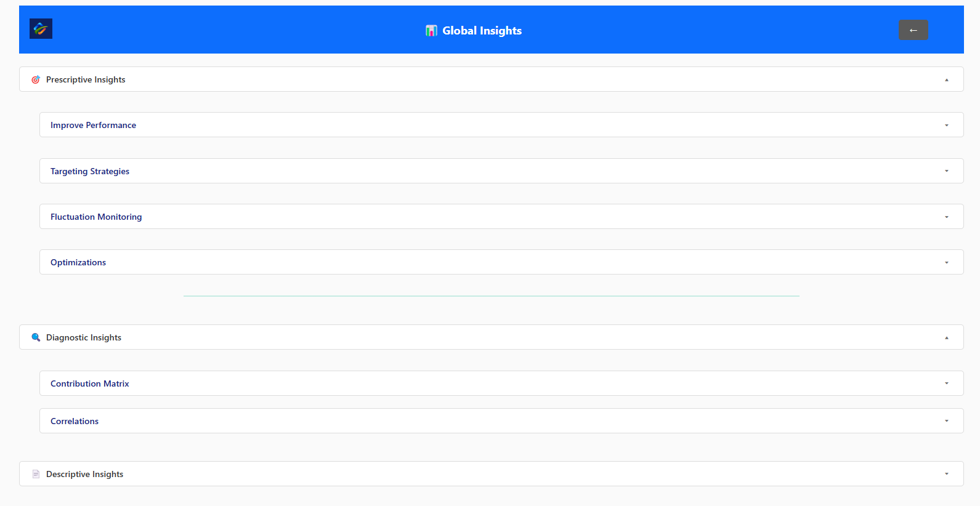Open the Correlations dropdown arrow
This screenshot has height=506, width=980.
click(947, 421)
